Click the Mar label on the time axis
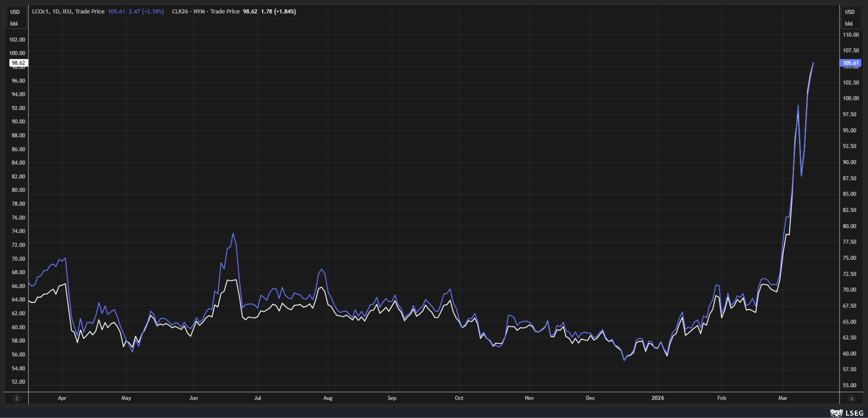Viewport: 868px width, 418px height. point(783,398)
